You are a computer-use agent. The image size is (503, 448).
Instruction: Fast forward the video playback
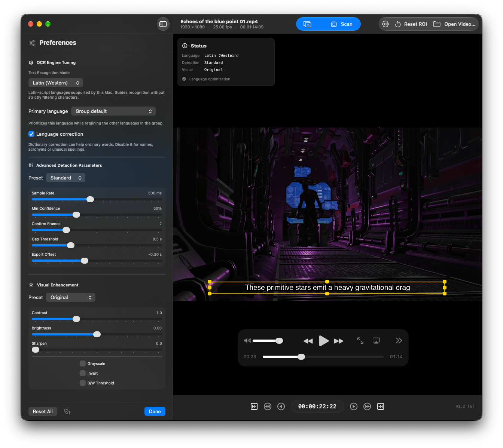coord(339,341)
